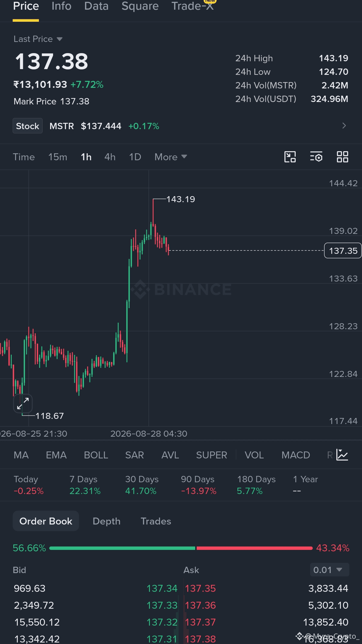
Task: Select bid price 137.33
Action: pos(162,605)
